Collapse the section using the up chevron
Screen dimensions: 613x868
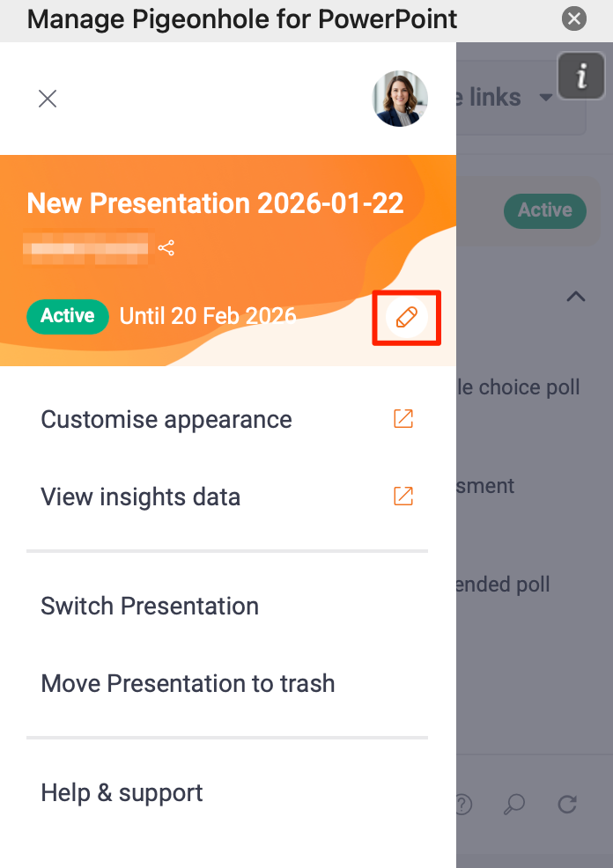[575, 297]
